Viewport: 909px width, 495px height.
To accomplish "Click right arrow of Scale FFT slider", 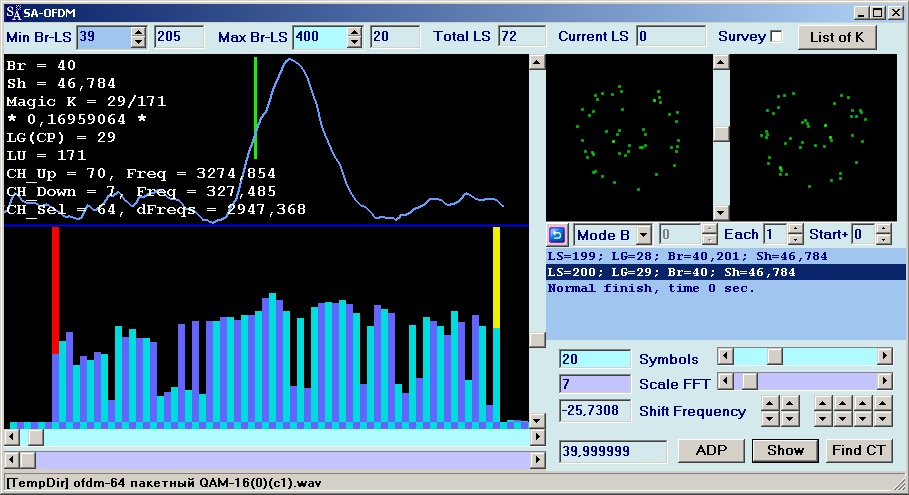I will [x=884, y=381].
